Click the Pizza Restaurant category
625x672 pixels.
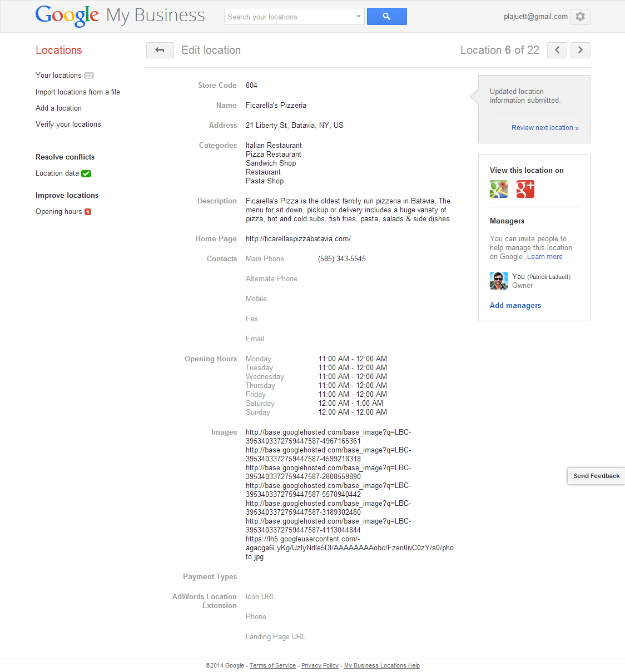(x=274, y=154)
